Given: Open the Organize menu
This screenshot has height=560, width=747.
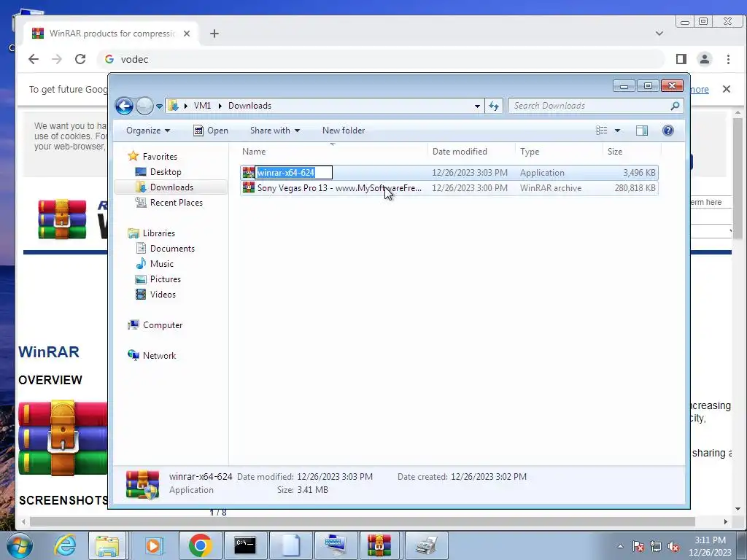Looking at the screenshot, I should coord(147,131).
